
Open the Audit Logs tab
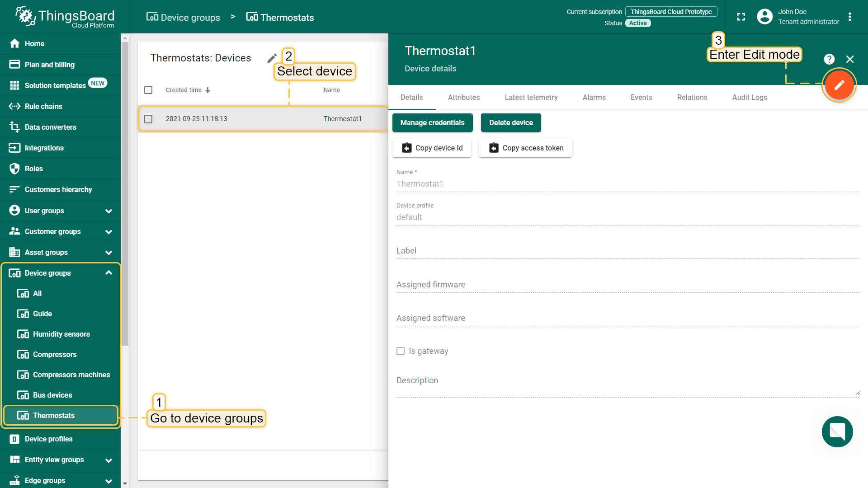[x=749, y=97]
